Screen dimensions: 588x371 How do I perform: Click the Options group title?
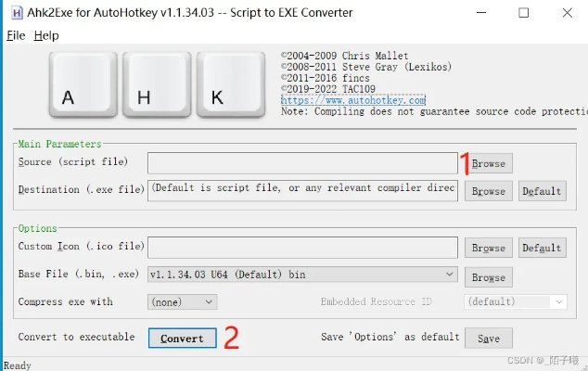click(x=37, y=228)
